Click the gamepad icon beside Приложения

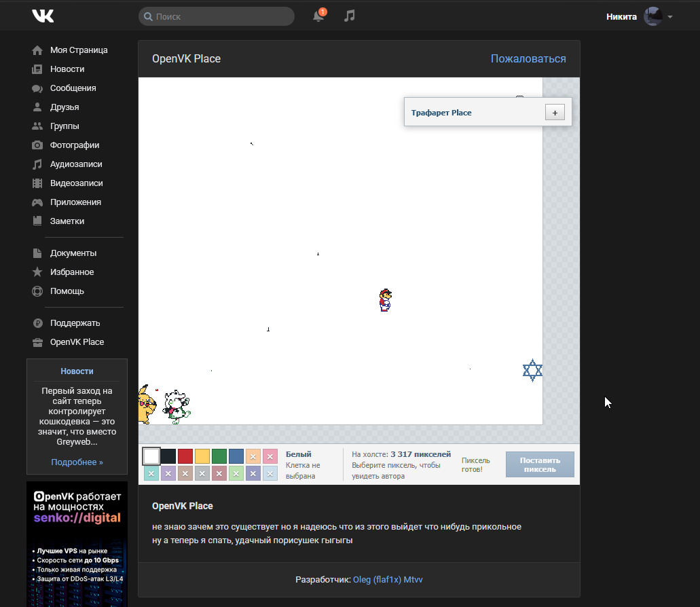tap(37, 202)
